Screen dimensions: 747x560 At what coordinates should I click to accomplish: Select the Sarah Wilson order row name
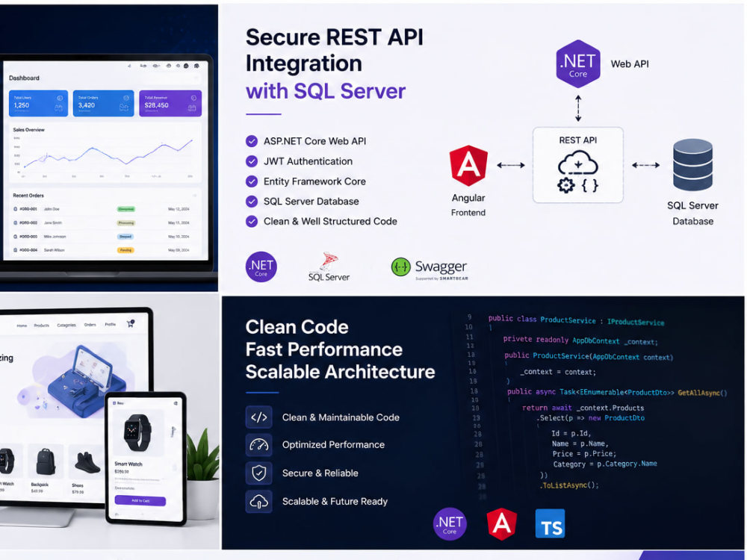pyautogui.click(x=55, y=250)
